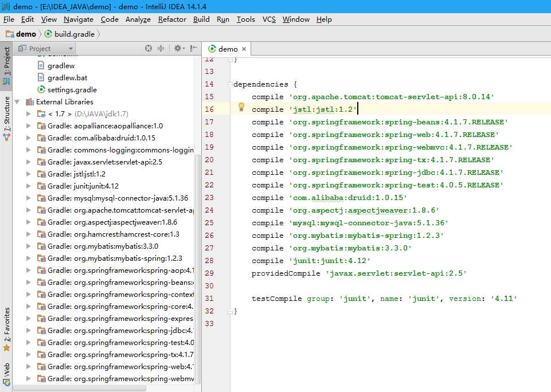Close the demo editor tab
This screenshot has width=551, height=392.
tap(244, 49)
